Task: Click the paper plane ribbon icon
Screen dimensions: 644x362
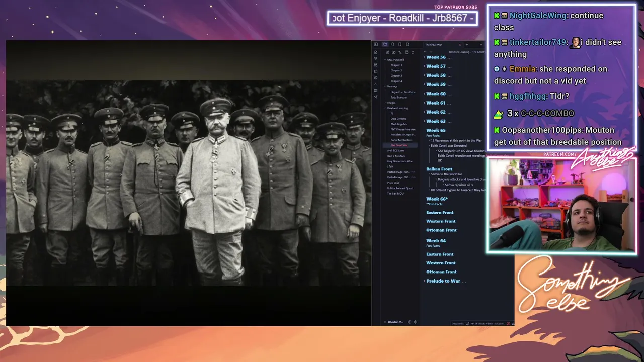Action: pos(376,97)
